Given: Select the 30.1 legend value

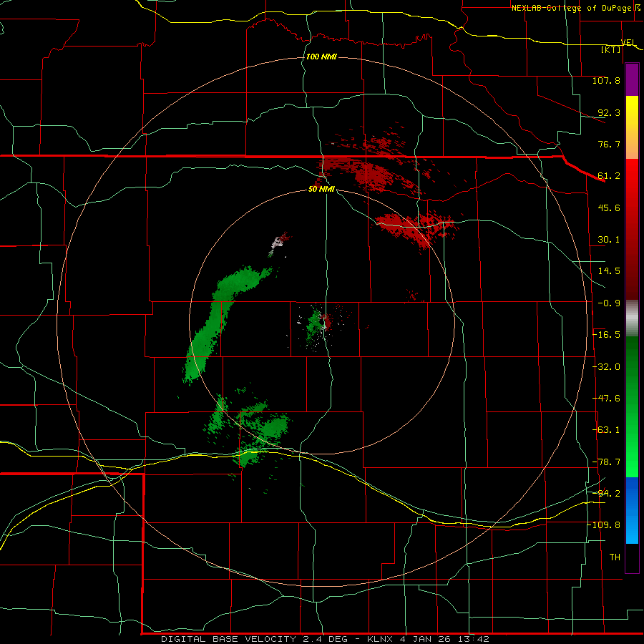Looking at the screenshot, I should point(609,240).
